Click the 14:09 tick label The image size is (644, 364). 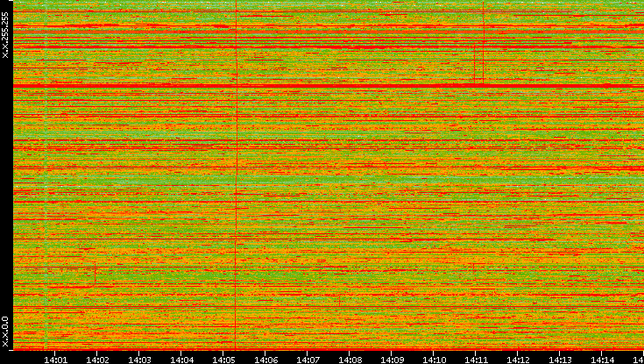click(x=393, y=360)
